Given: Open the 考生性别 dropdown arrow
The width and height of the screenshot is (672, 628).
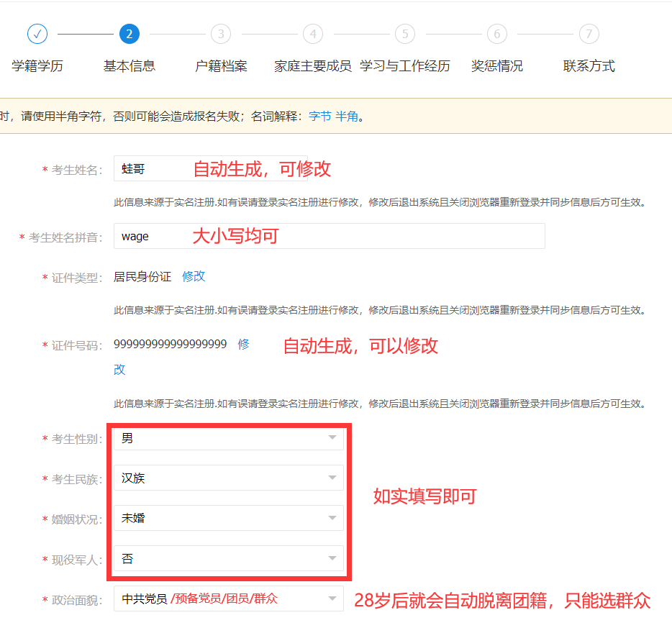Looking at the screenshot, I should 332,437.
